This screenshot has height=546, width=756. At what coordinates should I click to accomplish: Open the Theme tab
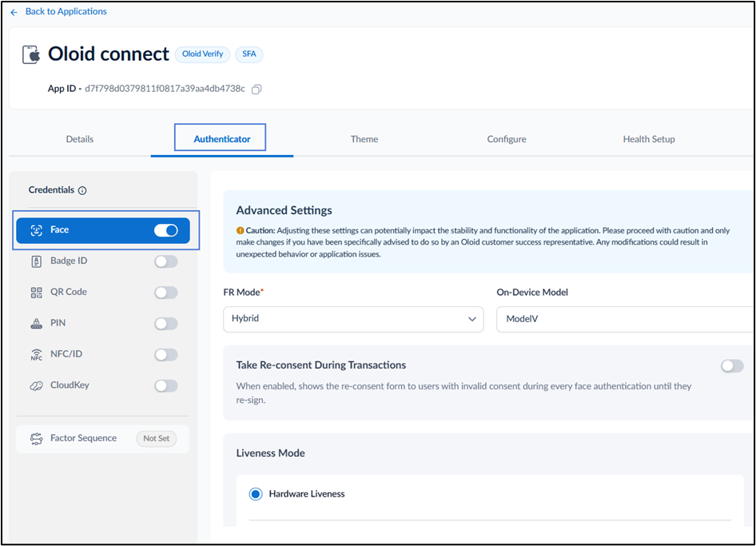pos(364,139)
